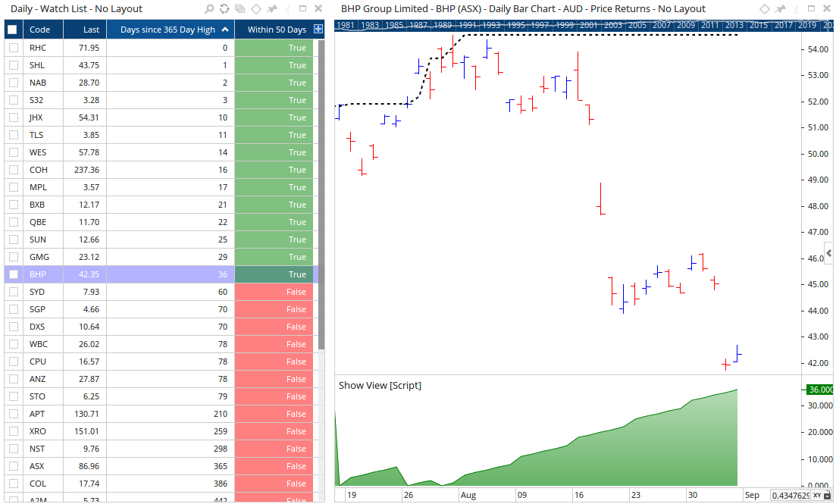Select the MPL code cell
This screenshot has width=836, height=504.
[43, 187]
